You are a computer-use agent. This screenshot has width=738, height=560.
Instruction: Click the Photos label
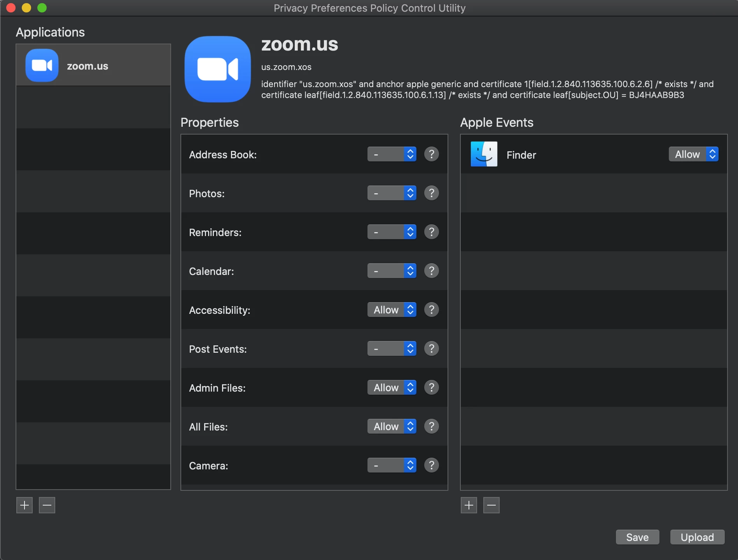pyautogui.click(x=207, y=194)
